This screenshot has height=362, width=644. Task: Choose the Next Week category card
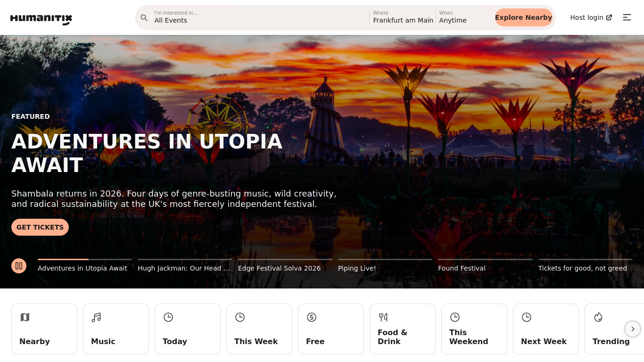click(x=546, y=329)
